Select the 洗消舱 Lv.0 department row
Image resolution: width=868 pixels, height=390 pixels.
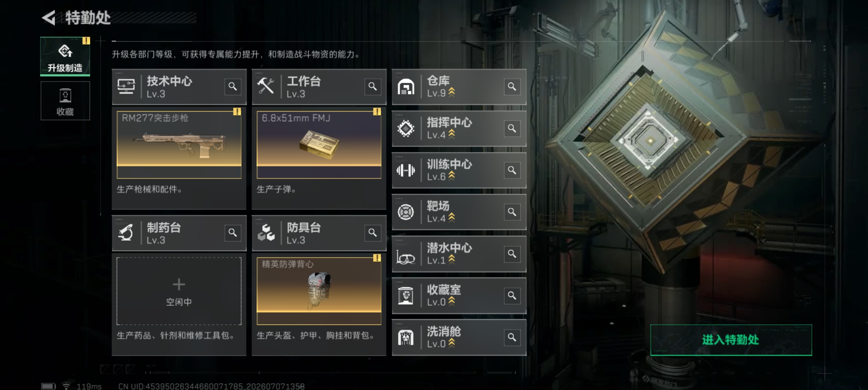coord(459,337)
